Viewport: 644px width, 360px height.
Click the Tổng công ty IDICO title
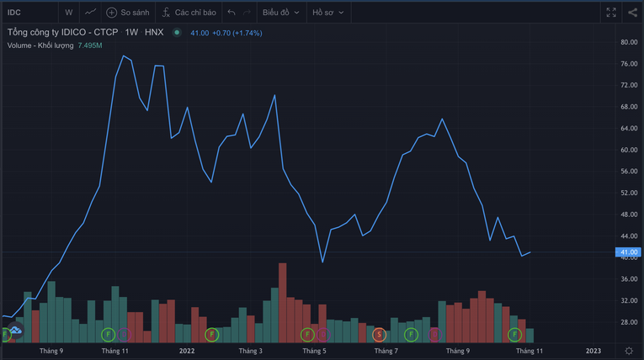[62, 33]
